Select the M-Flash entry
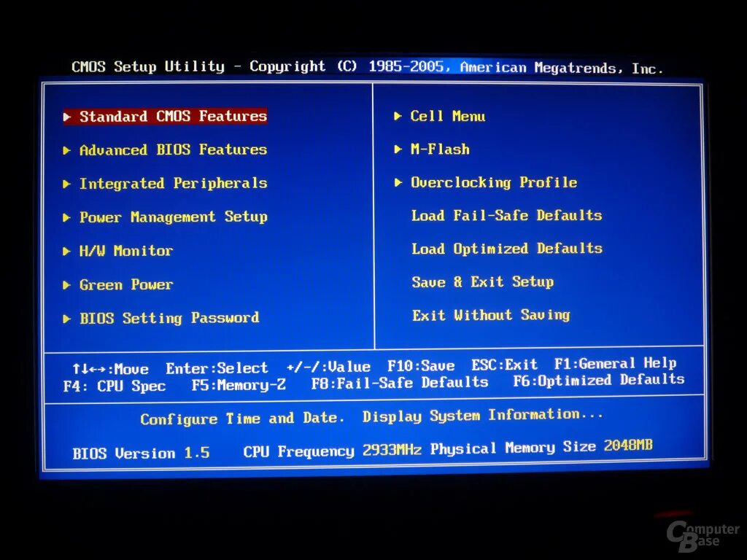This screenshot has width=747, height=560. coord(440,149)
